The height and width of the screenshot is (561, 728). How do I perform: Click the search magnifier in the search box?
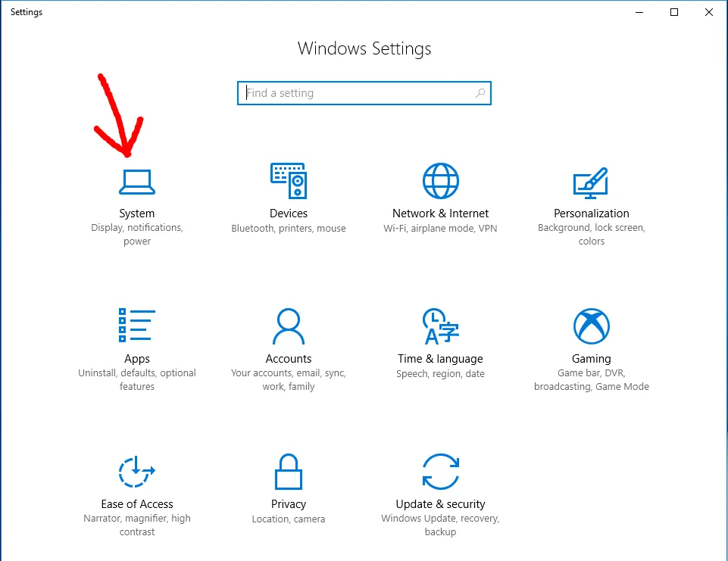tap(480, 92)
